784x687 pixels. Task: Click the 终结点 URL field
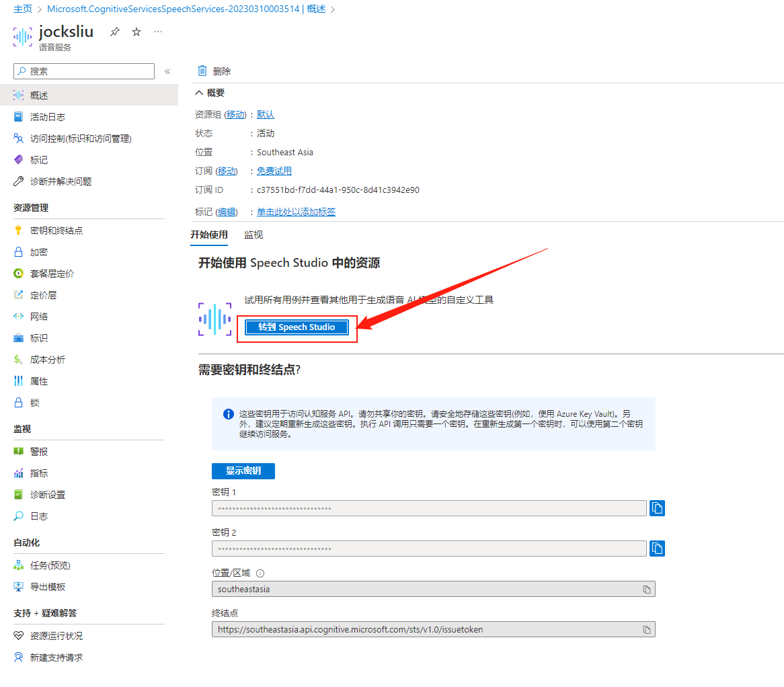click(434, 629)
